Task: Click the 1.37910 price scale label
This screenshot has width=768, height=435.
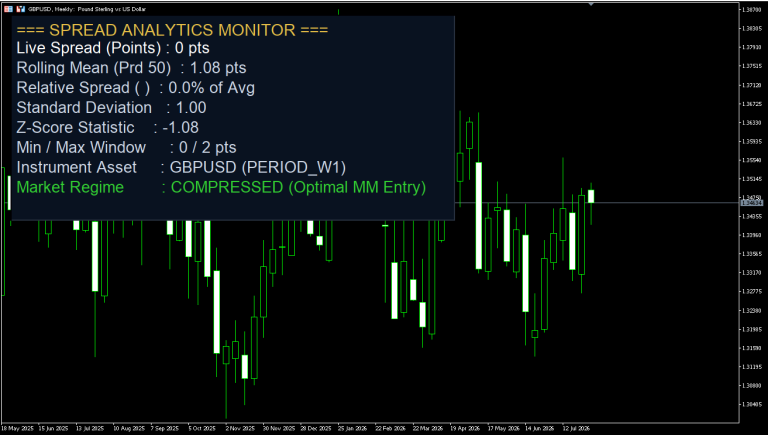Action: pyautogui.click(x=752, y=48)
